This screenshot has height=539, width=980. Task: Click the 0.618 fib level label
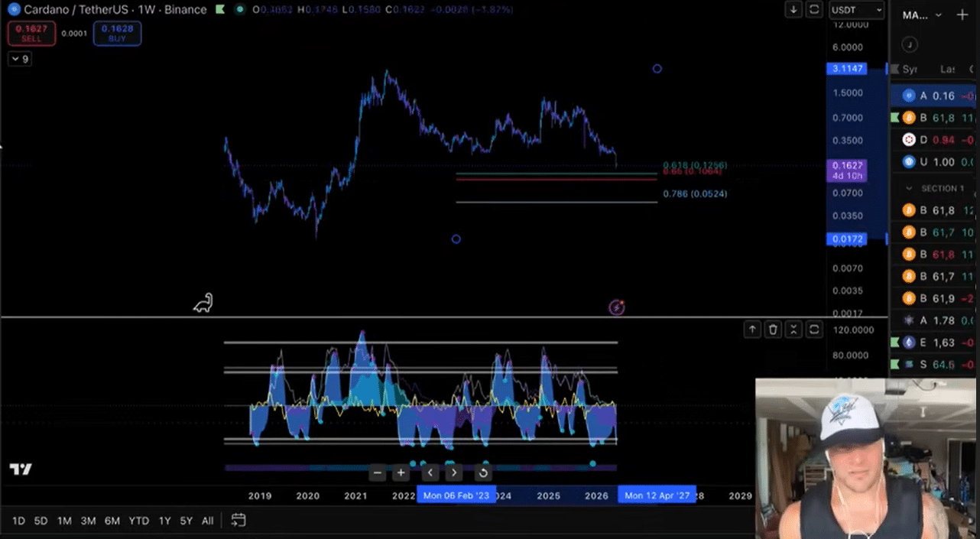695,165
